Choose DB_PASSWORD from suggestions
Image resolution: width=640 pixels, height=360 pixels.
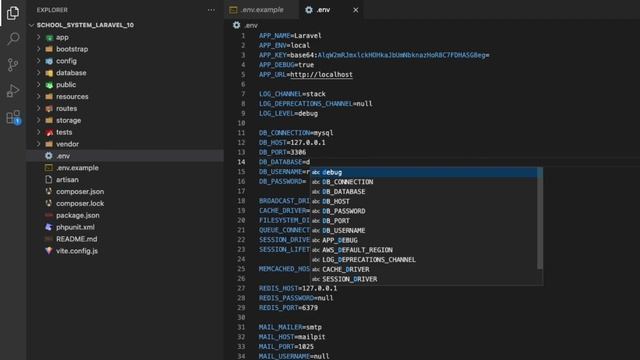click(424, 211)
